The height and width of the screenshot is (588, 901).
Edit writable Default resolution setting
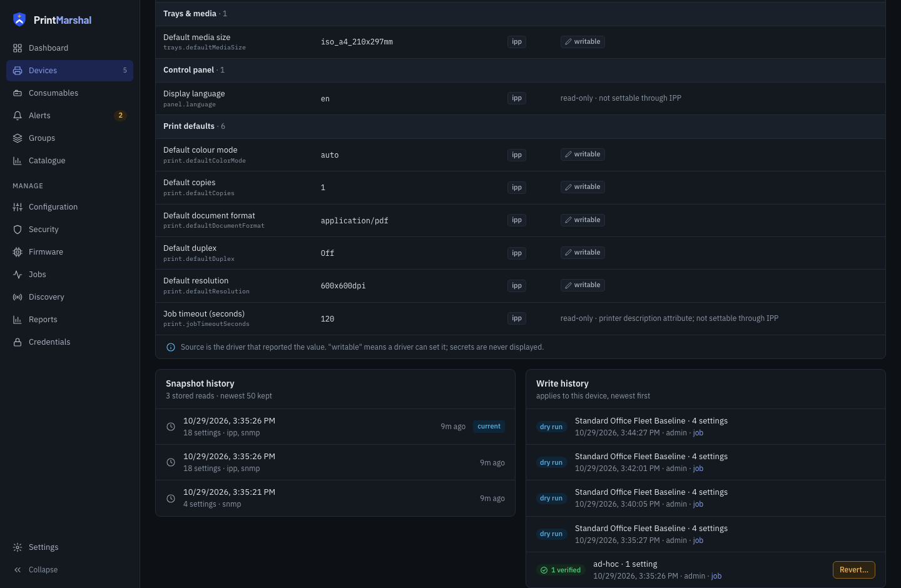pyautogui.click(x=583, y=285)
